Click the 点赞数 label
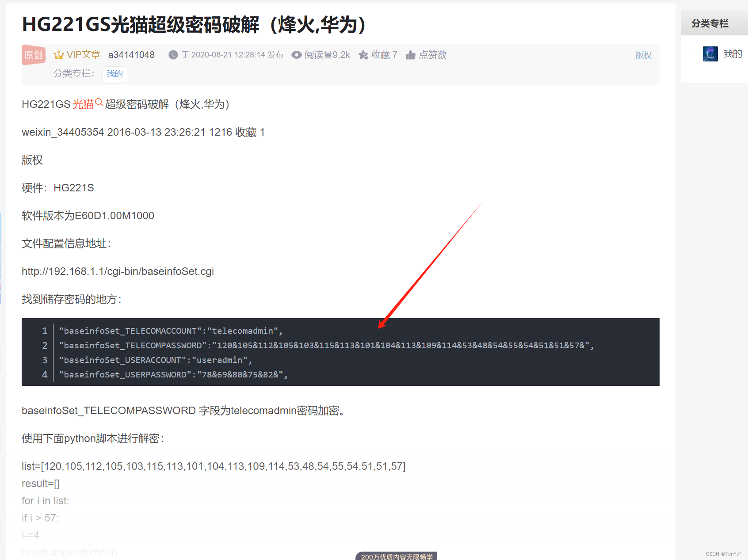748x560 pixels. tap(433, 55)
